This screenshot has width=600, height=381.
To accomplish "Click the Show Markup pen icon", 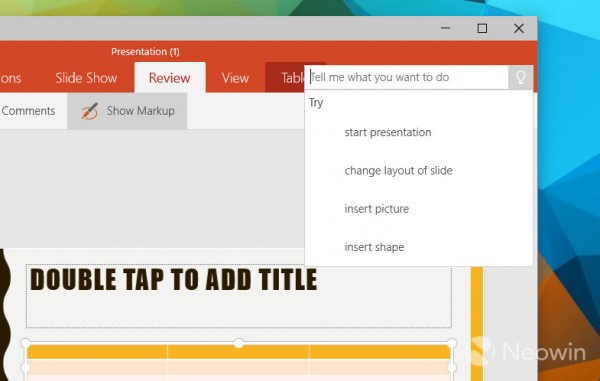I will [90, 111].
